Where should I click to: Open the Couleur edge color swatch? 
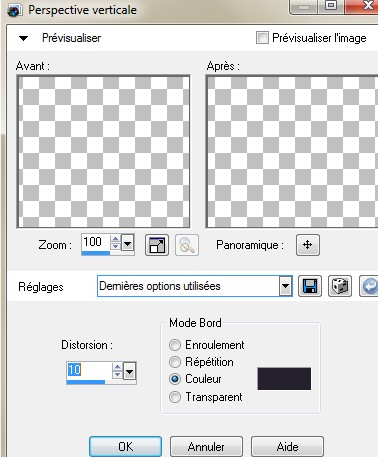284,379
